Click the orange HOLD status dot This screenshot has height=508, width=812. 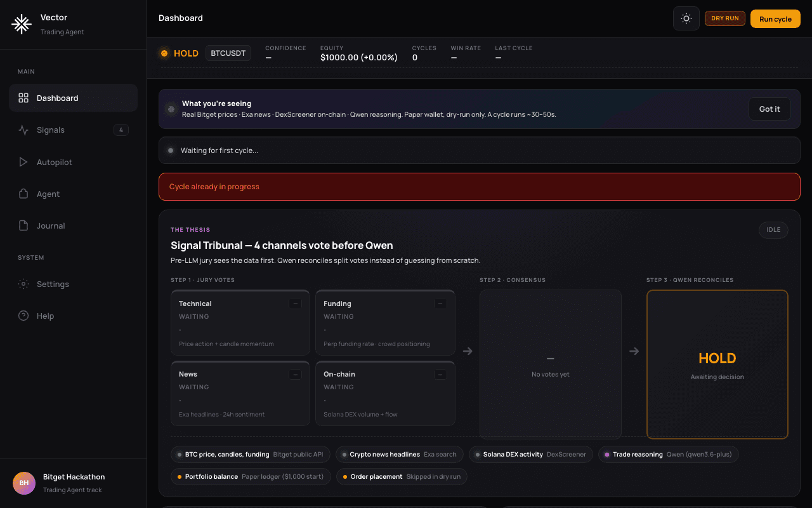164,53
